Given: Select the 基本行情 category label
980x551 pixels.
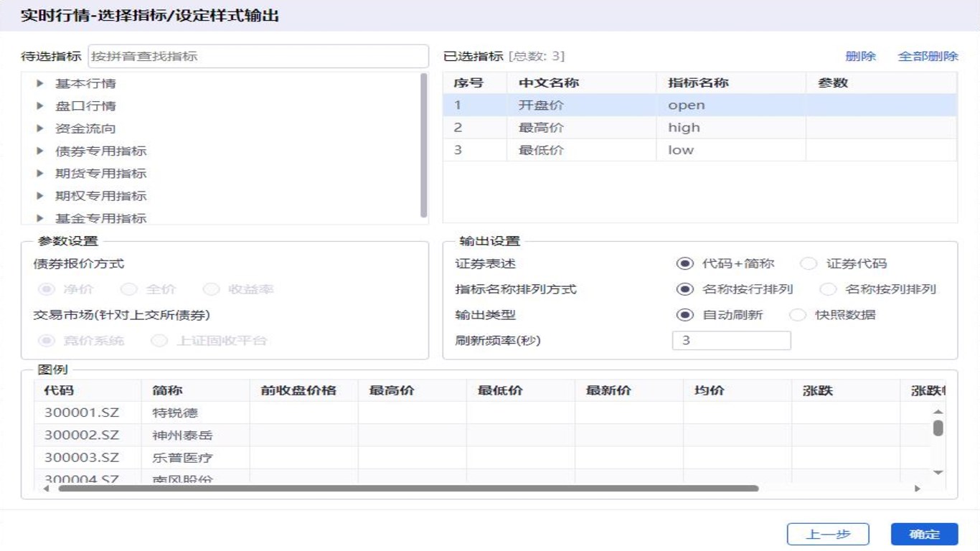Looking at the screenshot, I should click(x=85, y=83).
